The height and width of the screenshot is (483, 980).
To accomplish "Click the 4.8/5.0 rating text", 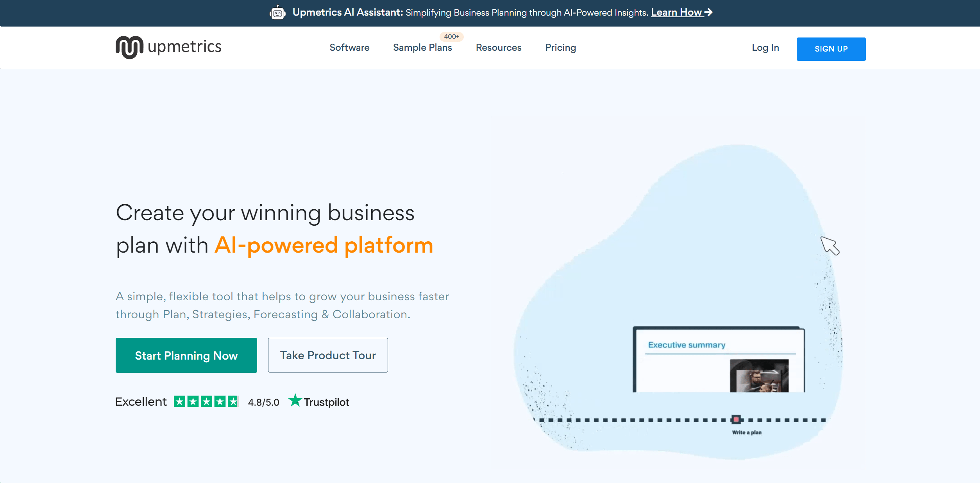I will tap(264, 402).
